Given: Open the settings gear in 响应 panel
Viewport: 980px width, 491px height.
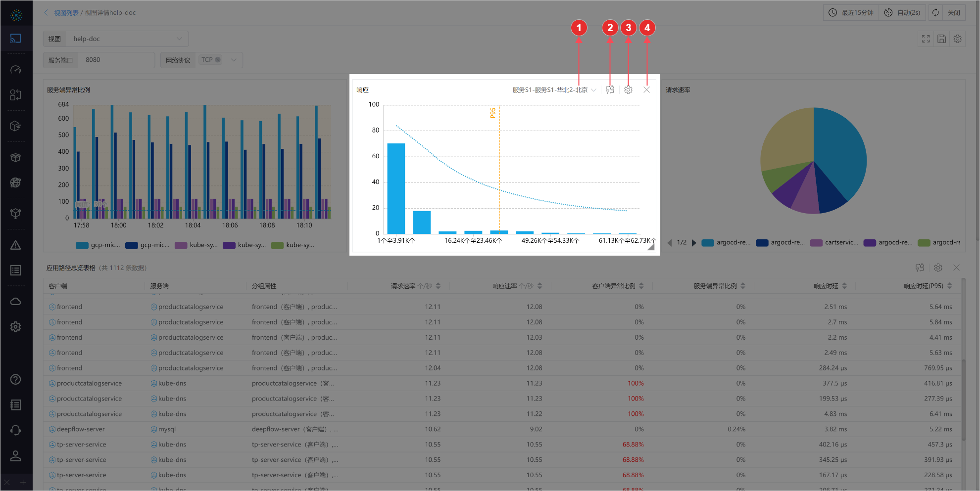Looking at the screenshot, I should [x=628, y=90].
